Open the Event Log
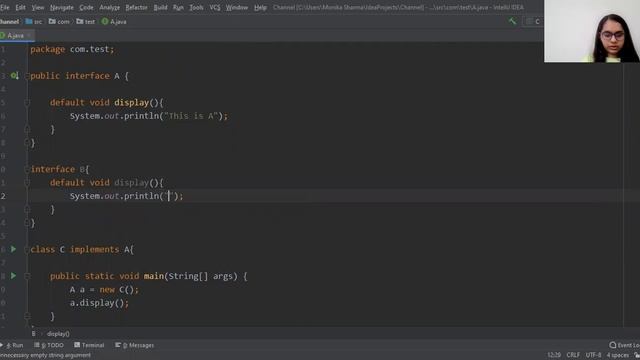The height and width of the screenshot is (360, 640). click(x=624, y=345)
